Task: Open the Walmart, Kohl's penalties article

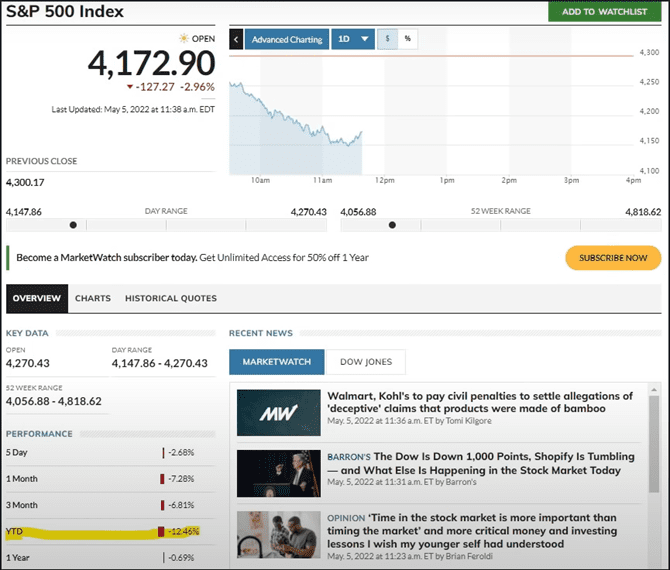Action: (x=480, y=403)
